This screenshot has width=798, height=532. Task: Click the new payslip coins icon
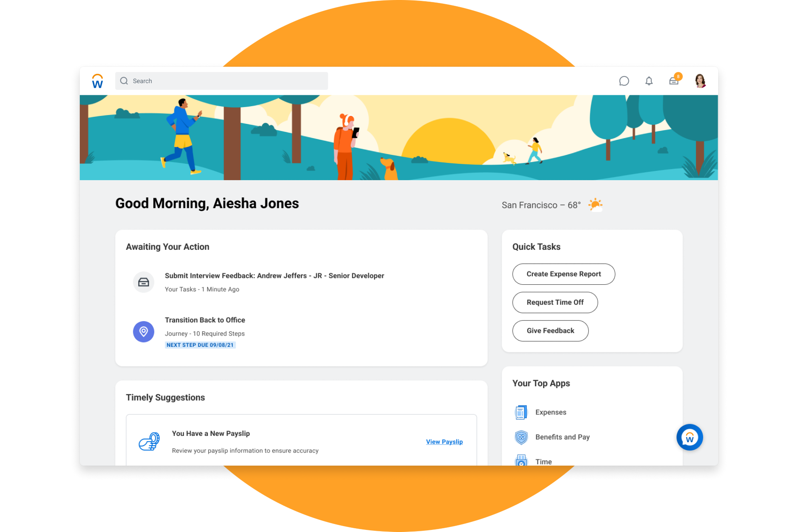tap(149, 442)
